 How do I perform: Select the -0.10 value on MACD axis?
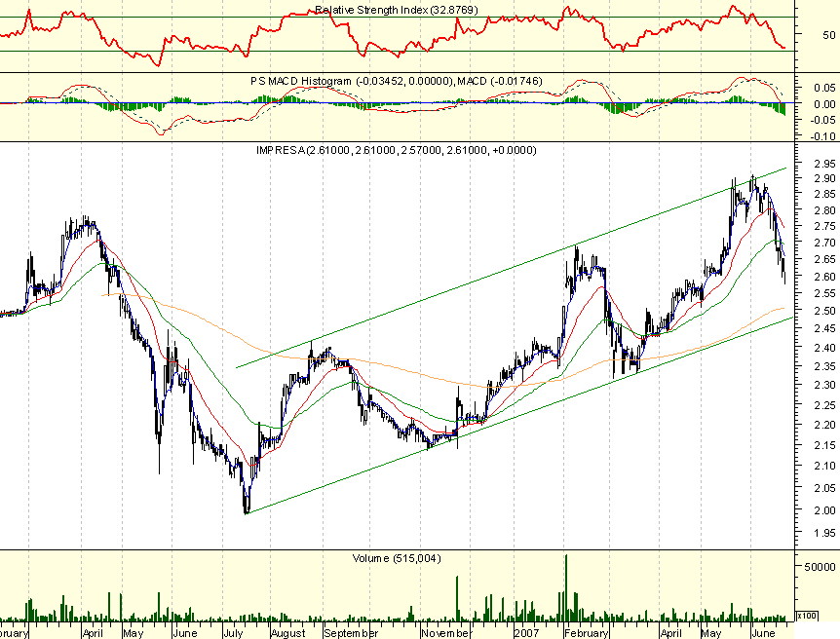pos(822,136)
